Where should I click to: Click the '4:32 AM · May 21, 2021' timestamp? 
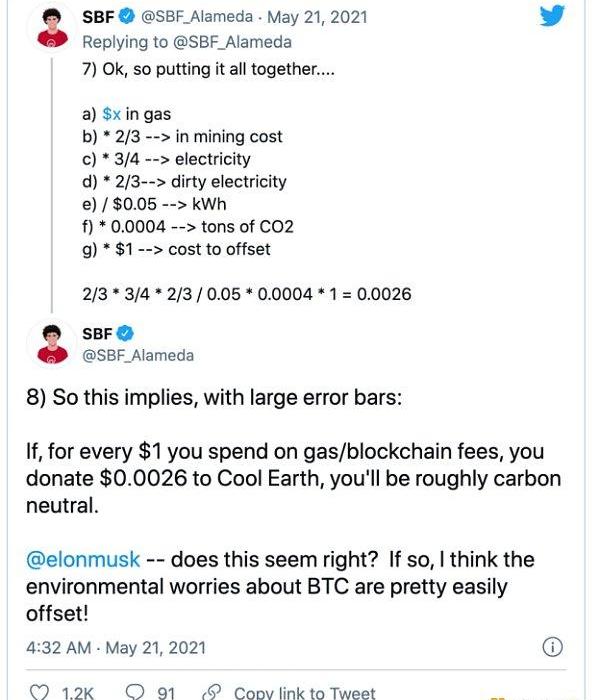coord(116,648)
